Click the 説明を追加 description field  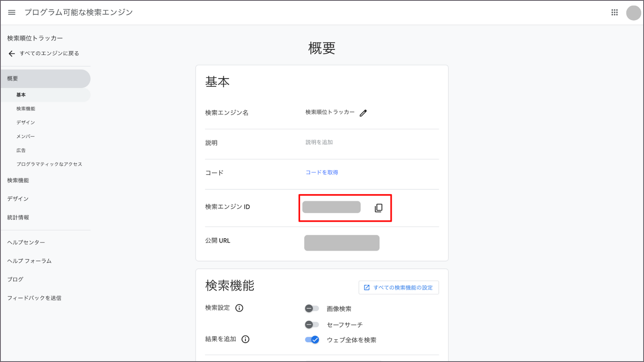click(319, 142)
